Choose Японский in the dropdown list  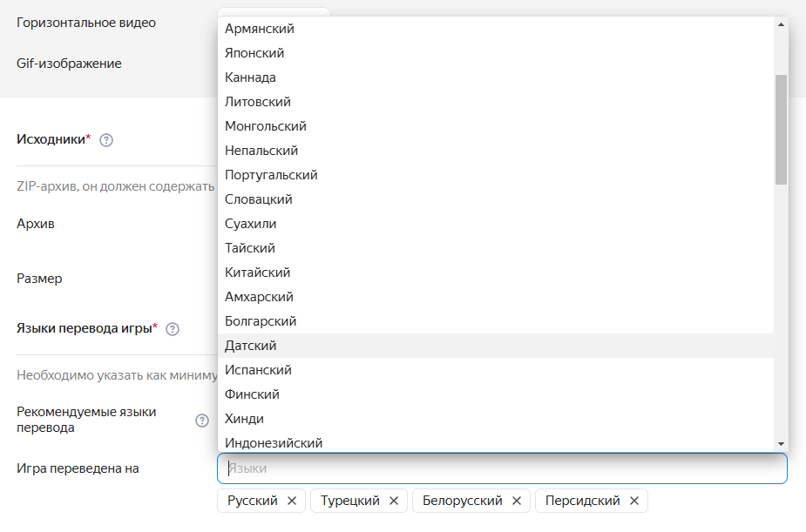[254, 53]
